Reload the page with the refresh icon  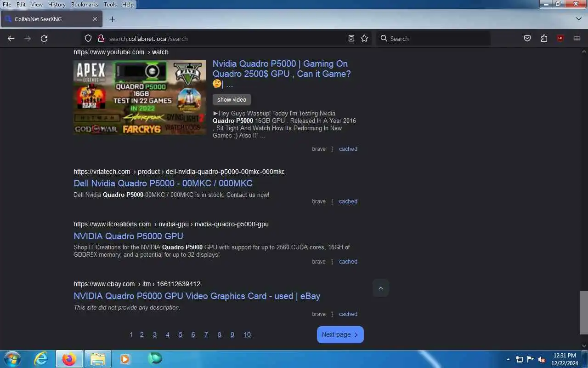pos(44,39)
